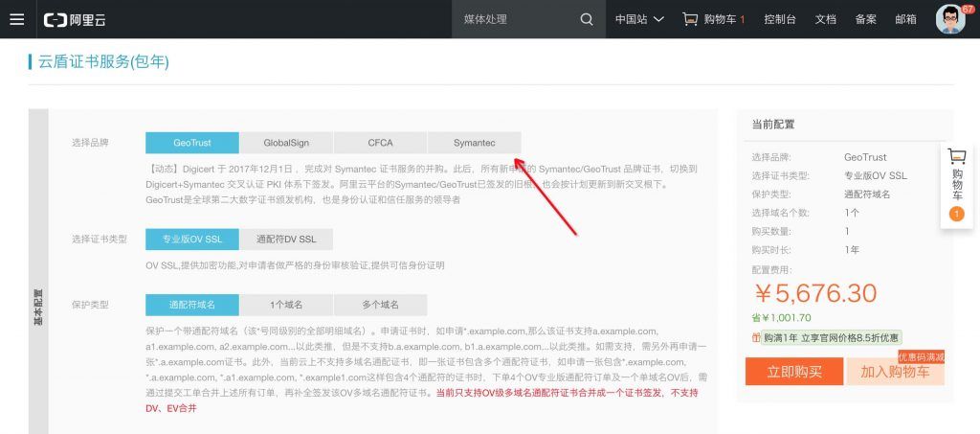Expand the 中国站 region dropdown

639,19
